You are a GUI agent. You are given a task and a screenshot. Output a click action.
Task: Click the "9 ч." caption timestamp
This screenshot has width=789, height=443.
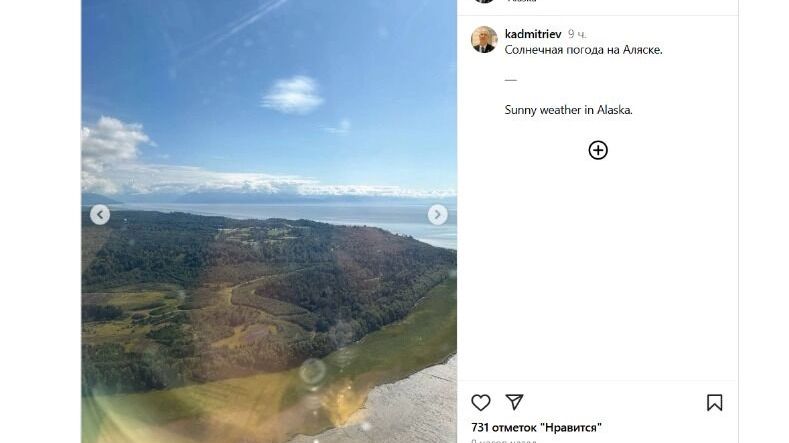pyautogui.click(x=577, y=34)
